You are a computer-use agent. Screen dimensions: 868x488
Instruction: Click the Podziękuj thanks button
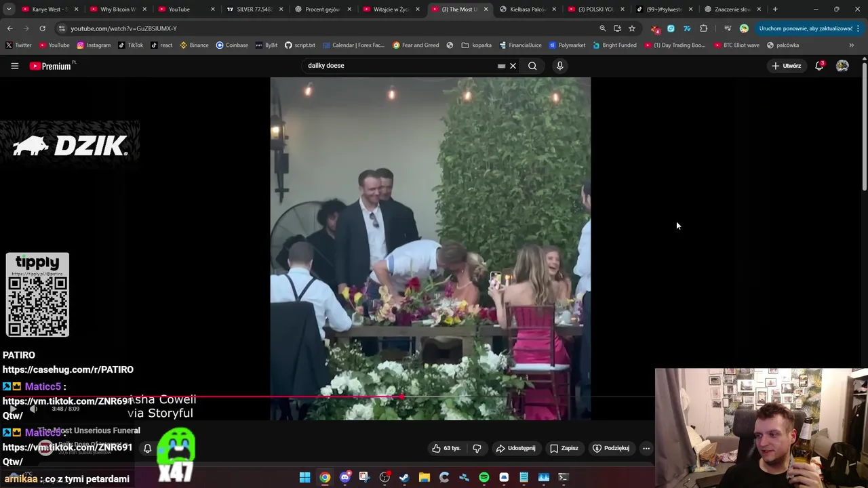[x=611, y=448]
